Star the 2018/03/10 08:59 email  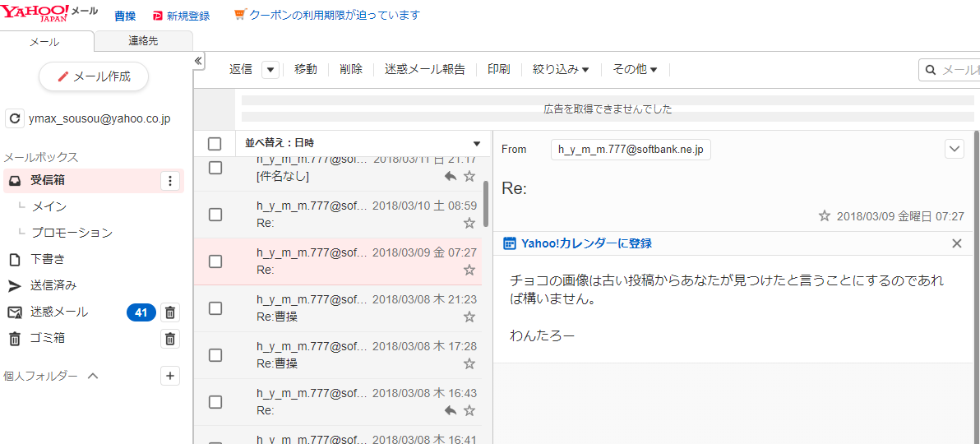[x=469, y=223]
